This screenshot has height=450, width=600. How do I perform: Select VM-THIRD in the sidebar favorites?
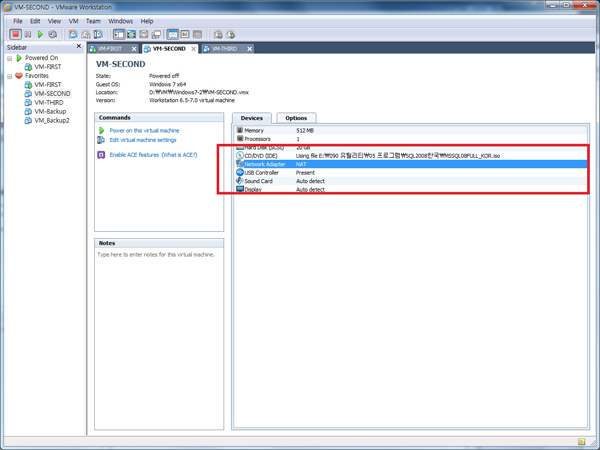[x=49, y=103]
